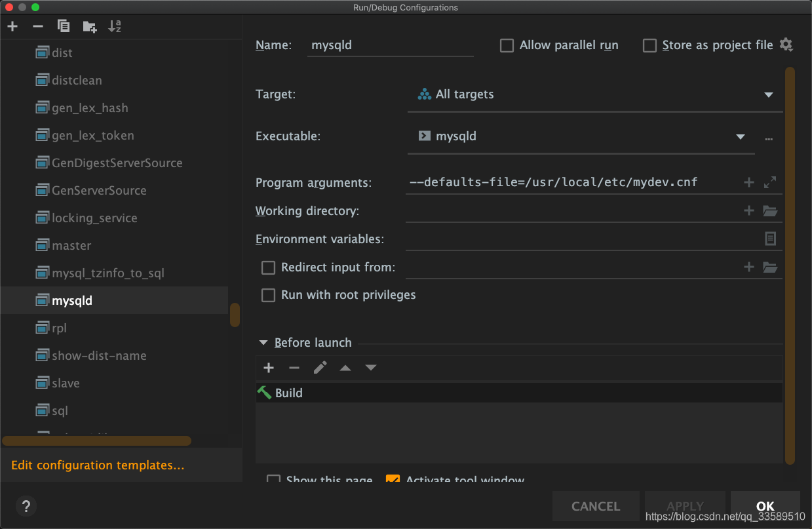The height and width of the screenshot is (529, 812).
Task: Confirm with the OK button
Action: [x=765, y=506]
